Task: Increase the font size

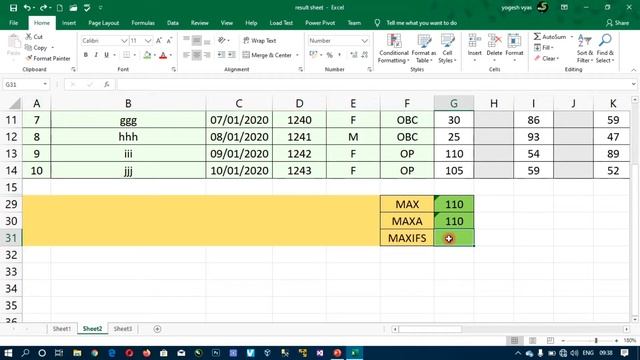Action: point(159,40)
